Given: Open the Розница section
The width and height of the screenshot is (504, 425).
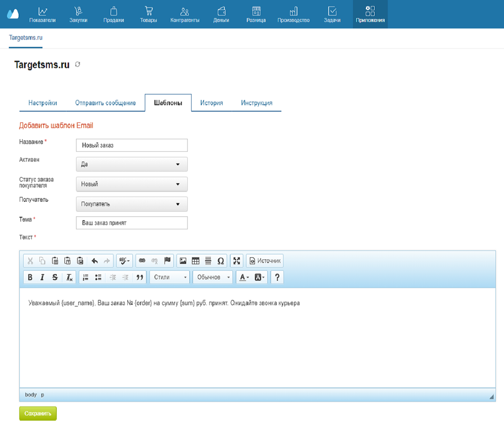Looking at the screenshot, I should pyautogui.click(x=256, y=14).
